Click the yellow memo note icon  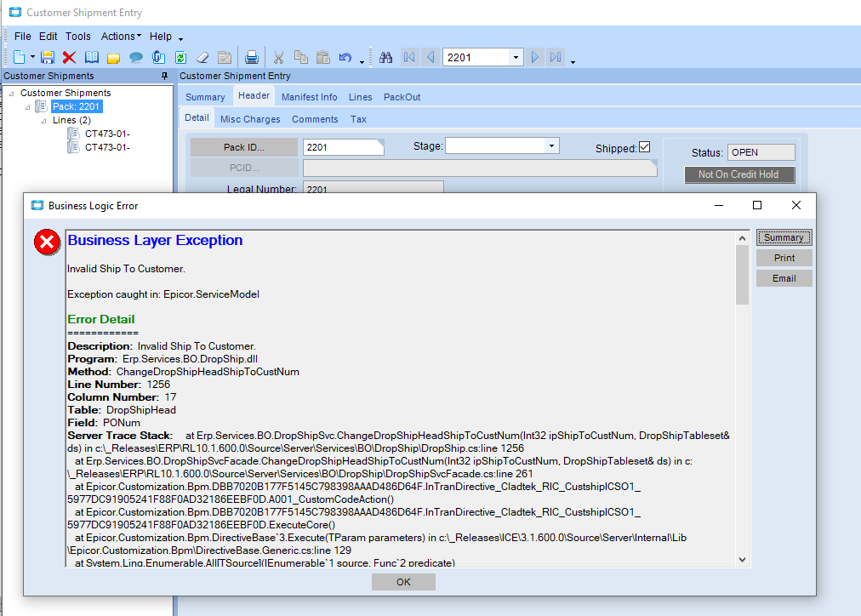pyautogui.click(x=114, y=58)
